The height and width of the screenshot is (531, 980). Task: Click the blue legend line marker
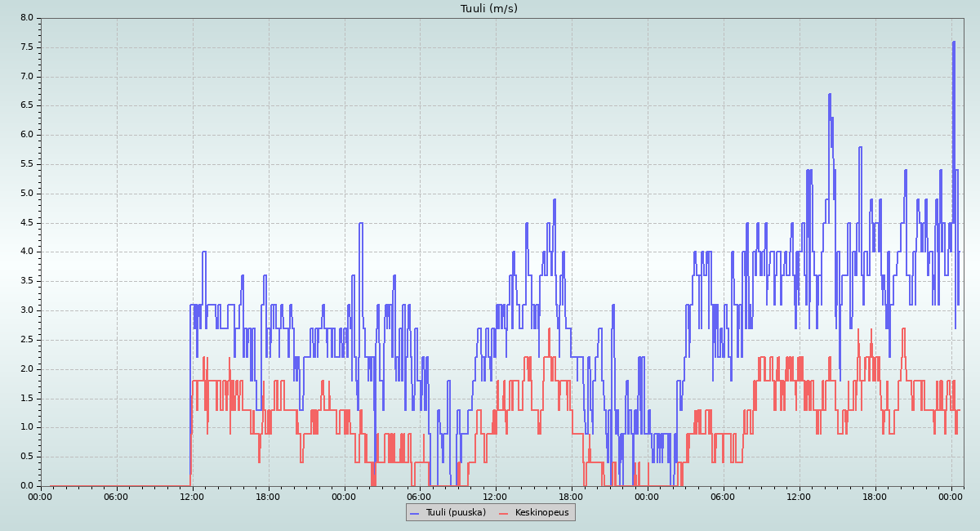pos(414,513)
